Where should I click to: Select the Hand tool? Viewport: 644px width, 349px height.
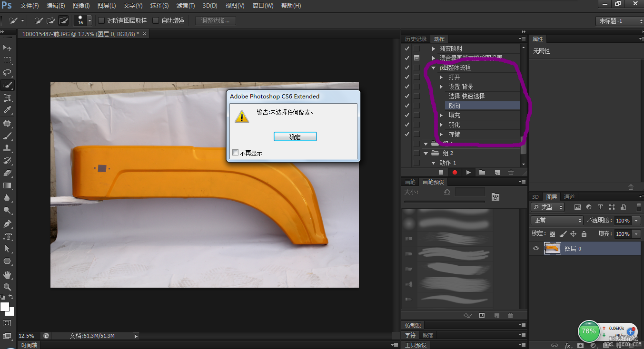pos(7,275)
